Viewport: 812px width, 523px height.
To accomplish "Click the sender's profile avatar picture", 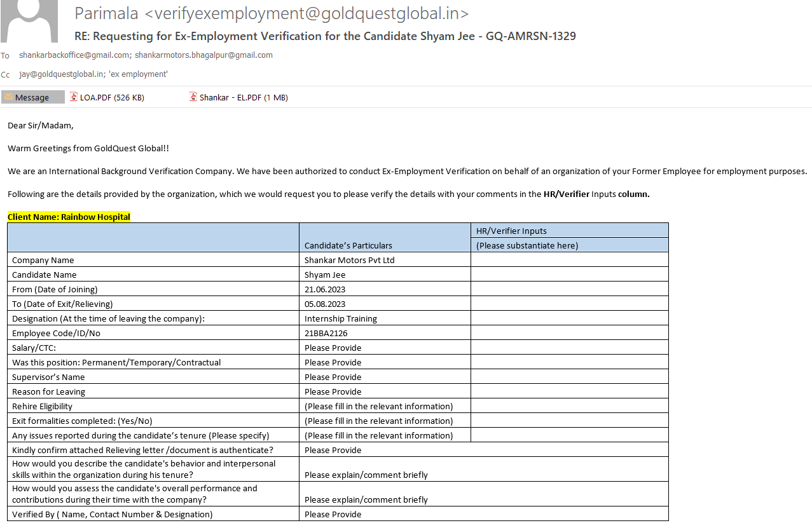I will point(29,20).
